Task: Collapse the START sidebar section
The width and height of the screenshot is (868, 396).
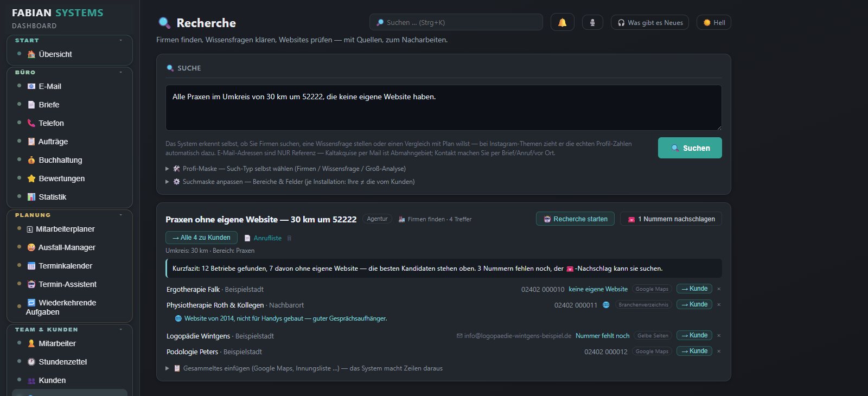Action: point(120,40)
